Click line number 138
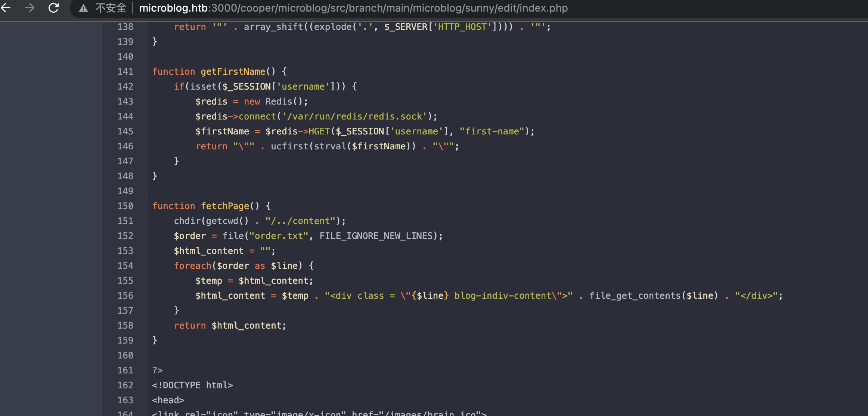This screenshot has width=868, height=416. point(125,27)
